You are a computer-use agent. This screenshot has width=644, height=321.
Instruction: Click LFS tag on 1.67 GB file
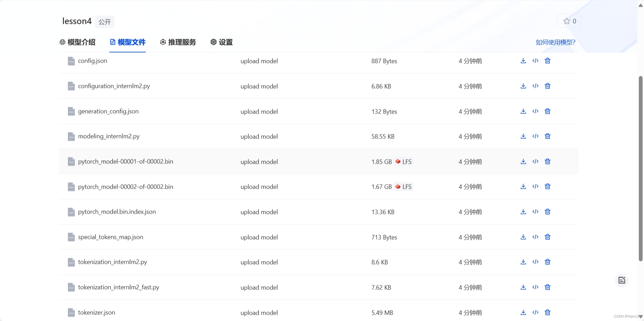coord(403,187)
